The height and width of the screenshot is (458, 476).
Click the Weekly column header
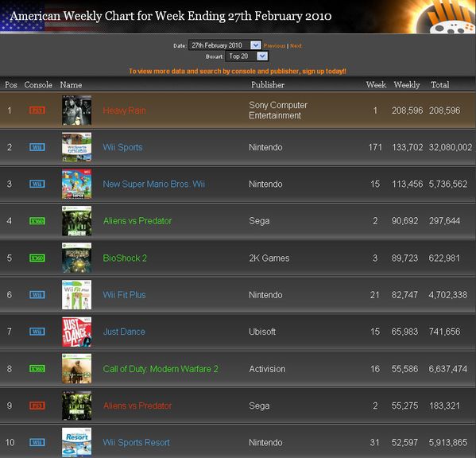click(x=407, y=85)
